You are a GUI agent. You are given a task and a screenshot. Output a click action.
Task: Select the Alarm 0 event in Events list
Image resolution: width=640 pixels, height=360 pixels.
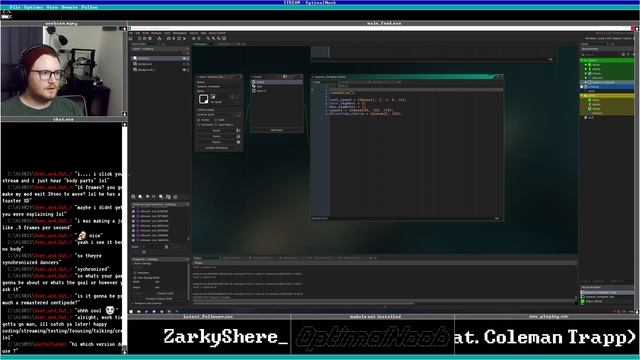click(277, 91)
